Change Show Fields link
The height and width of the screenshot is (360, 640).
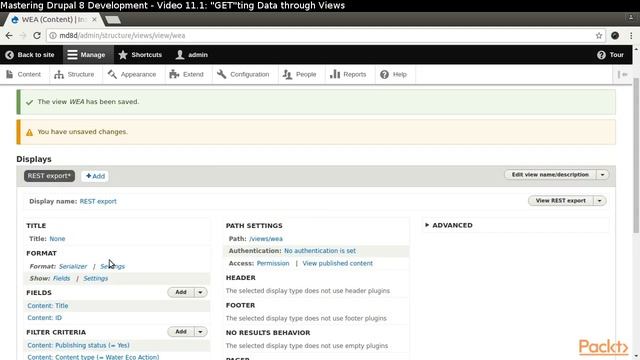coord(61,278)
